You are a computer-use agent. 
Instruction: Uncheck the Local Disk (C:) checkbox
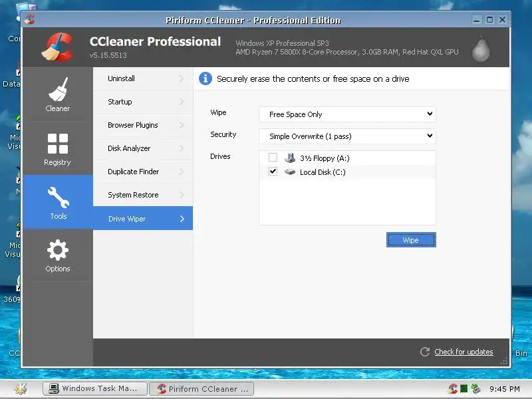273,172
